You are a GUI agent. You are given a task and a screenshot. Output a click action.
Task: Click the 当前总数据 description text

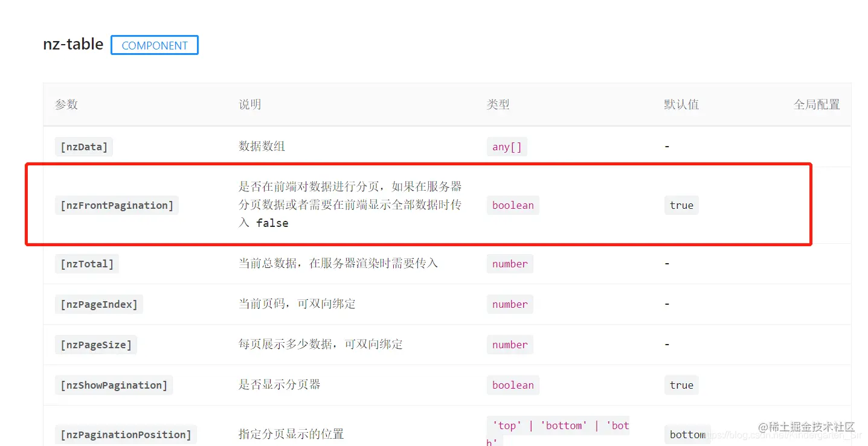coord(338,263)
